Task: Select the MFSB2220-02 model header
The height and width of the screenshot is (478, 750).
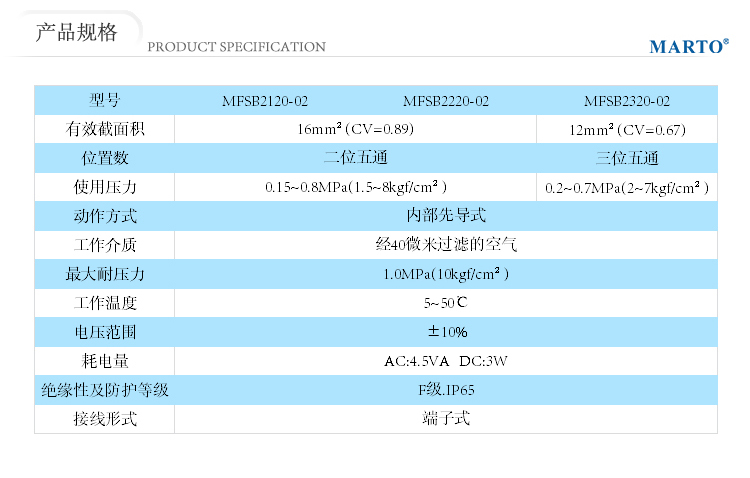Action: point(446,101)
